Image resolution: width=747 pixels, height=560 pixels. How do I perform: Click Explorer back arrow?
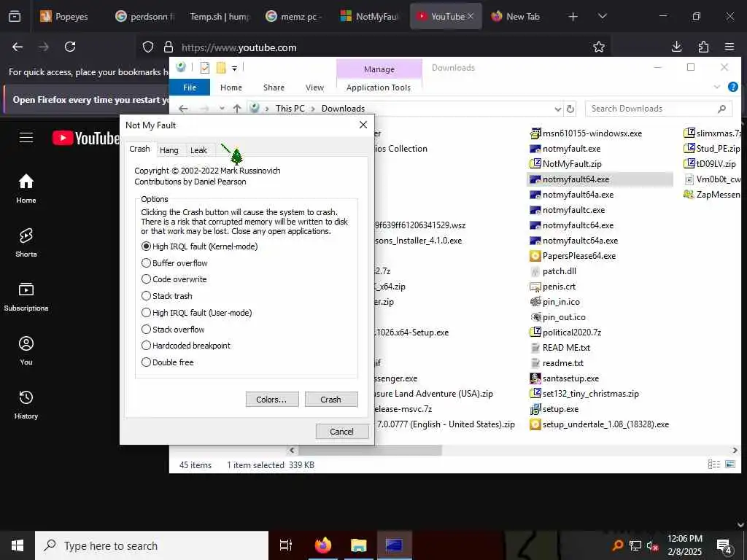click(x=183, y=109)
